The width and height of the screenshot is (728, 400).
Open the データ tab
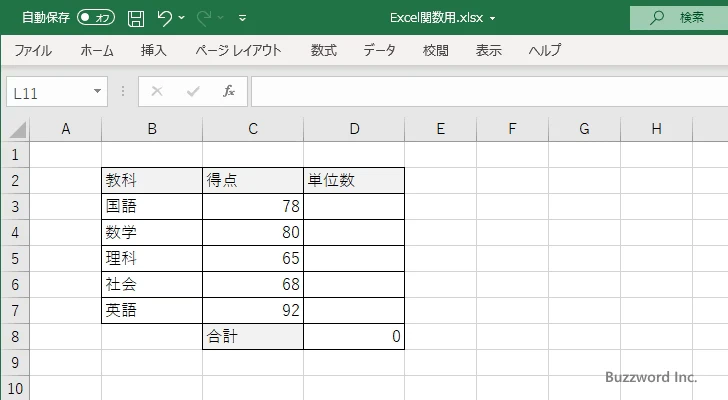tap(379, 50)
